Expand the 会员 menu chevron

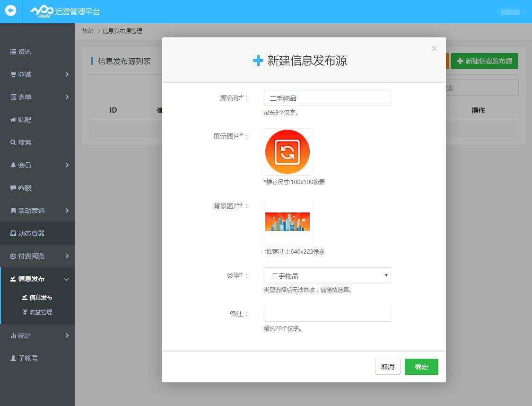click(x=68, y=165)
